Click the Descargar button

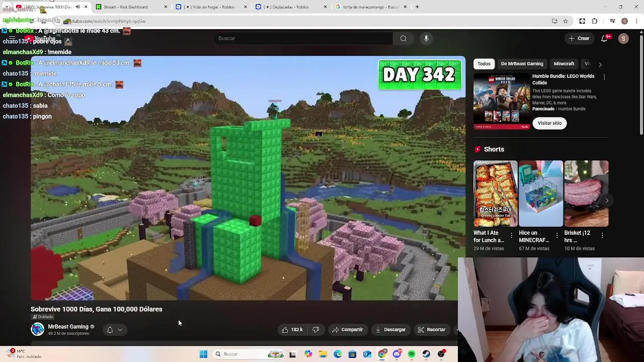(390, 330)
